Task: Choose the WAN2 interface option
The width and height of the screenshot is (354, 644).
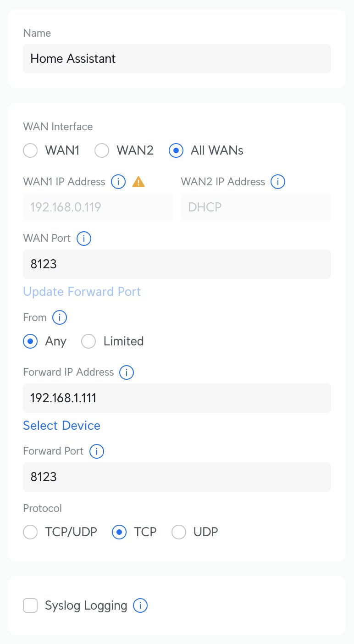Action: [x=102, y=150]
